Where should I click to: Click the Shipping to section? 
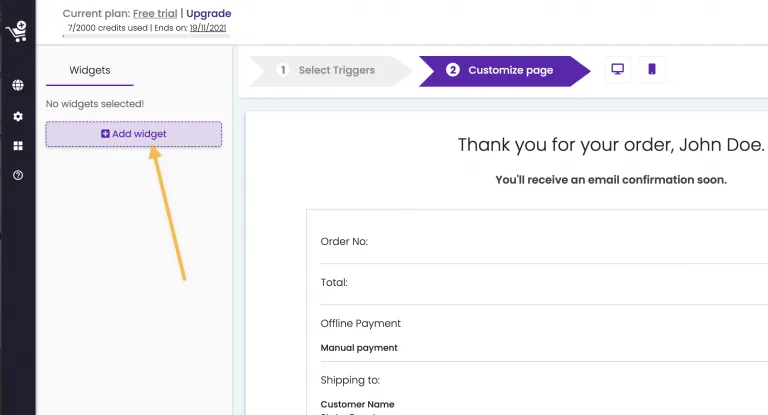click(544, 390)
